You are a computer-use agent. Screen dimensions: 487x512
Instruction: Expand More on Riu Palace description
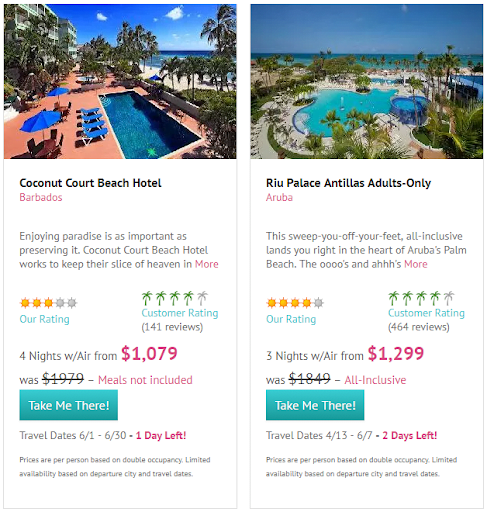(416, 264)
